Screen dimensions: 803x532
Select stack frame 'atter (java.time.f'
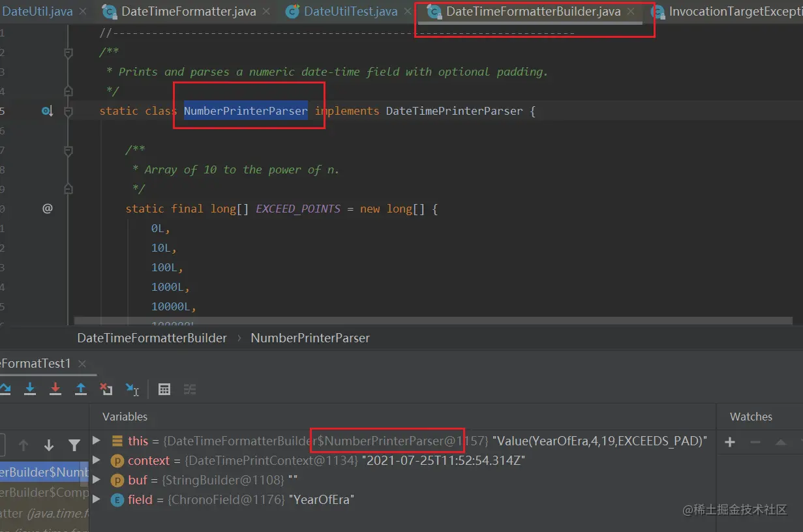44,513
